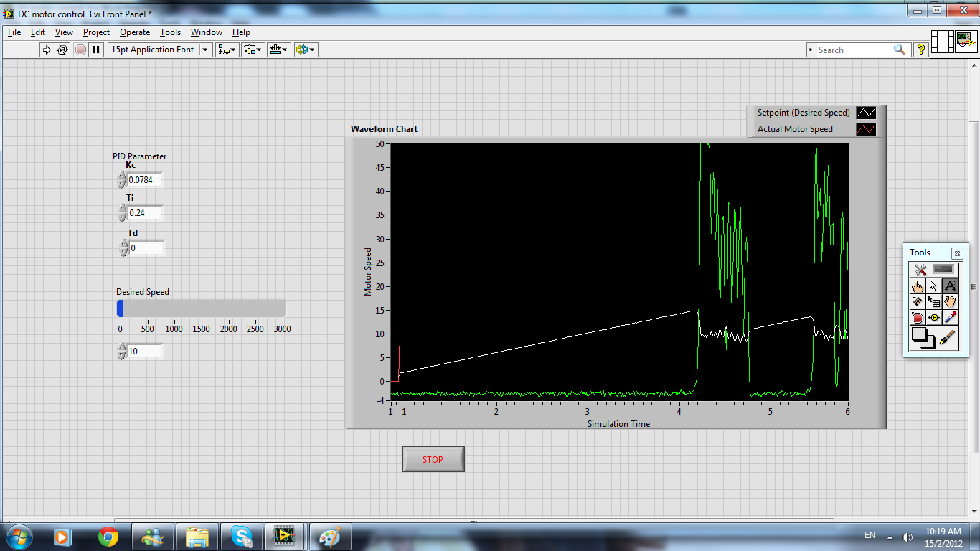980x551 pixels.
Task: Open the Context Help question mark
Action: tap(922, 50)
